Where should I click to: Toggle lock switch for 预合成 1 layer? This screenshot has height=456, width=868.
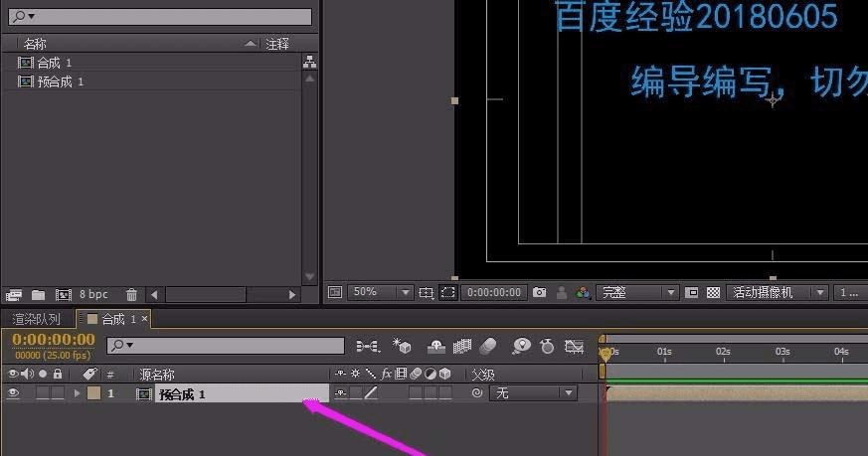[x=58, y=392]
